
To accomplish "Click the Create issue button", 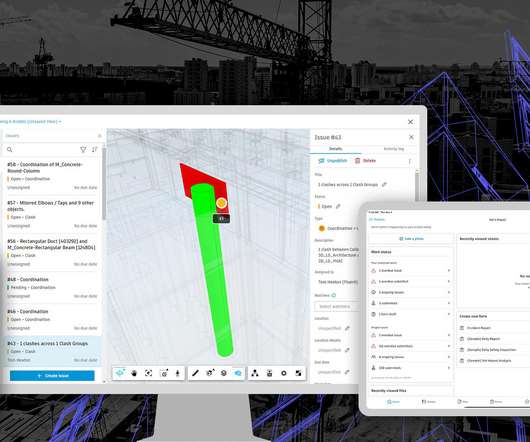I will click(x=52, y=376).
